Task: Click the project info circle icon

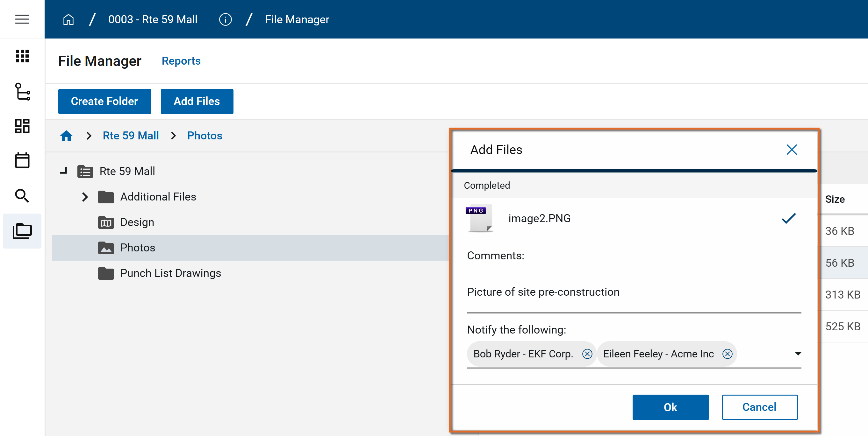Action: (225, 19)
